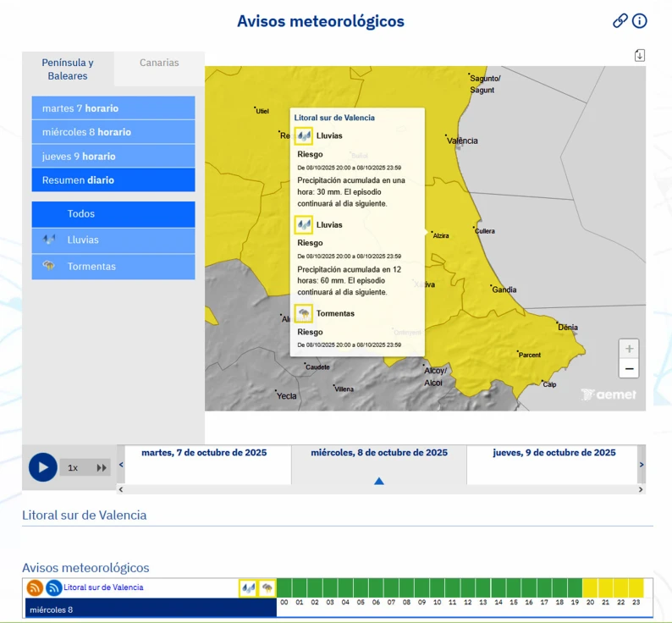This screenshot has height=623, width=672.
Task: Zoom out on the map
Action: [x=628, y=368]
